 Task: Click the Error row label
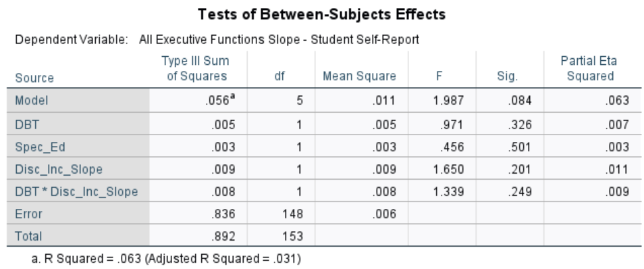coord(29,214)
